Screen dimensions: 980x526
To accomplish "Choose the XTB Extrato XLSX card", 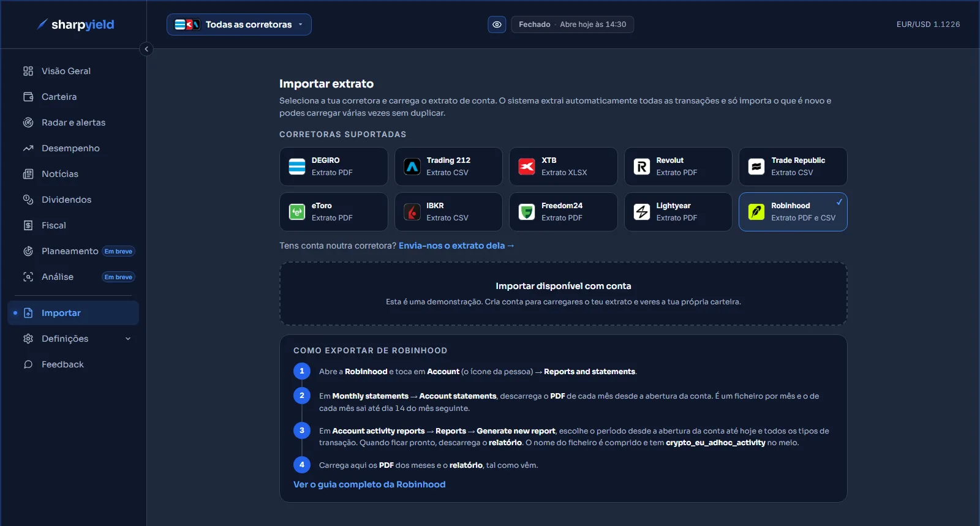I will 563,167.
